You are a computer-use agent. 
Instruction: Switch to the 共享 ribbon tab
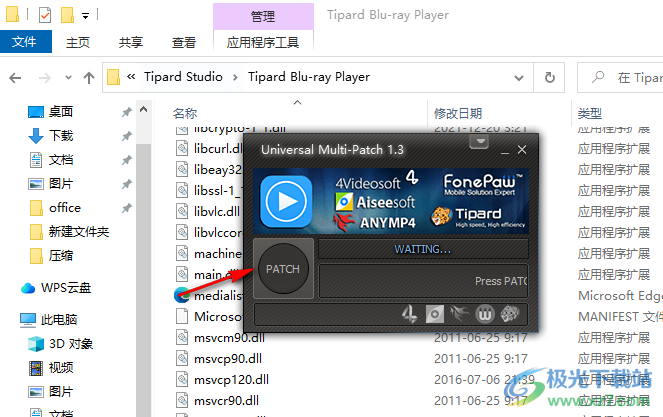[131, 42]
